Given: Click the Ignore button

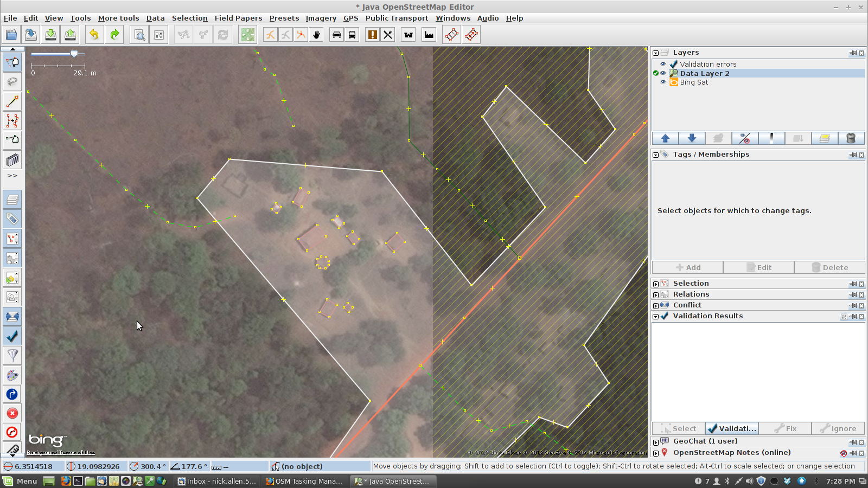Looking at the screenshot, I should [838, 428].
